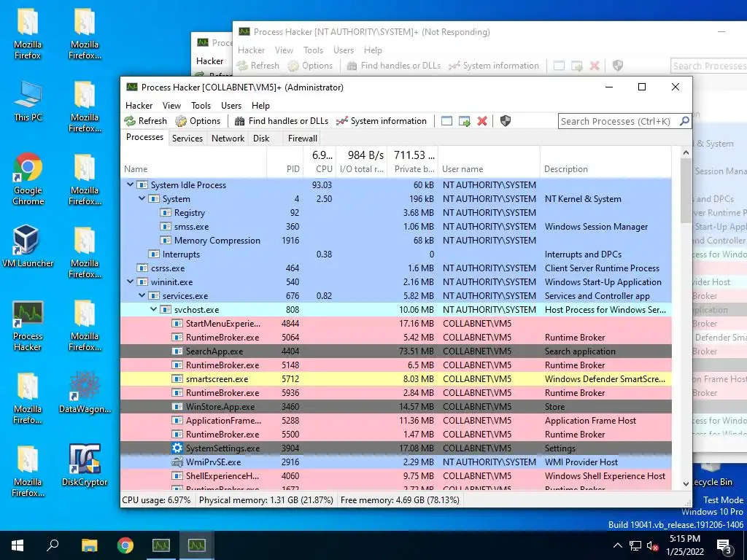Open Process Hacker desktop shortcut
Viewport: 747px width, 560px height.
28,326
